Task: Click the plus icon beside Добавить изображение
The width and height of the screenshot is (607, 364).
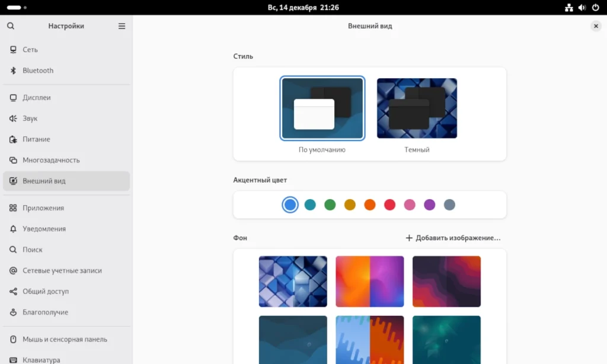Action: [x=409, y=238]
